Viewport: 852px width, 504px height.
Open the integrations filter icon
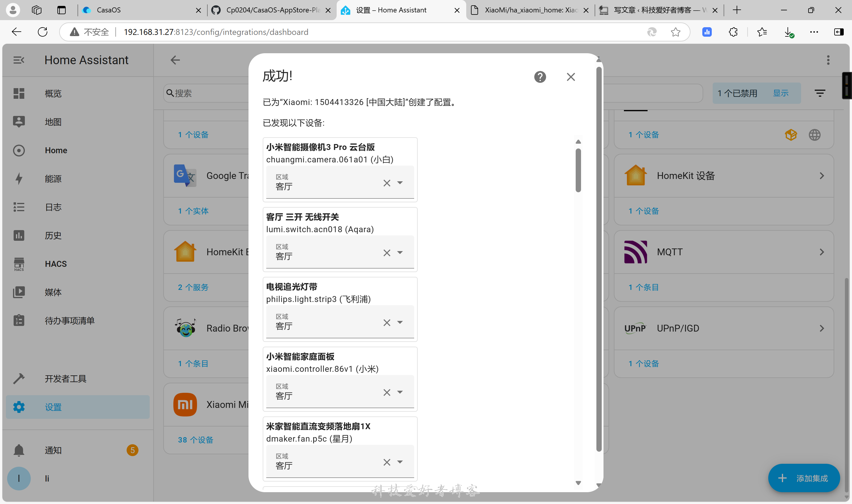(820, 93)
